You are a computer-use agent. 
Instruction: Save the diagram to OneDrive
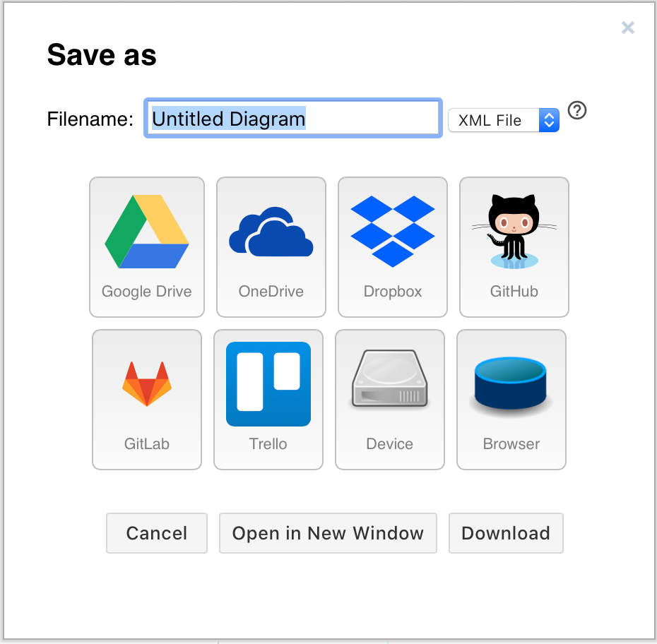click(271, 247)
